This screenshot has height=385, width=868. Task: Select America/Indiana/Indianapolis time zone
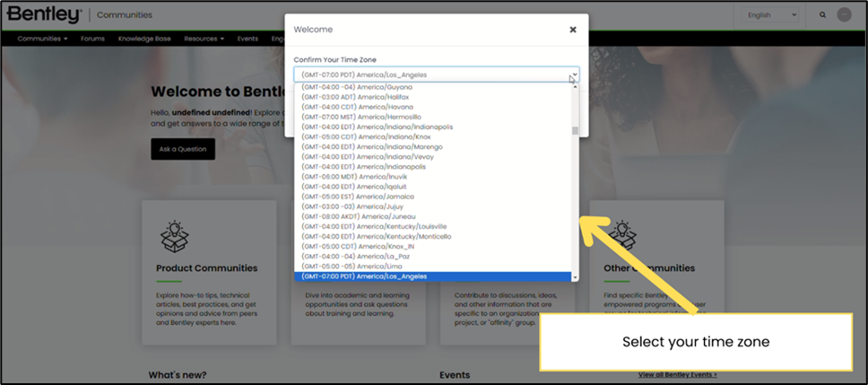click(432, 127)
